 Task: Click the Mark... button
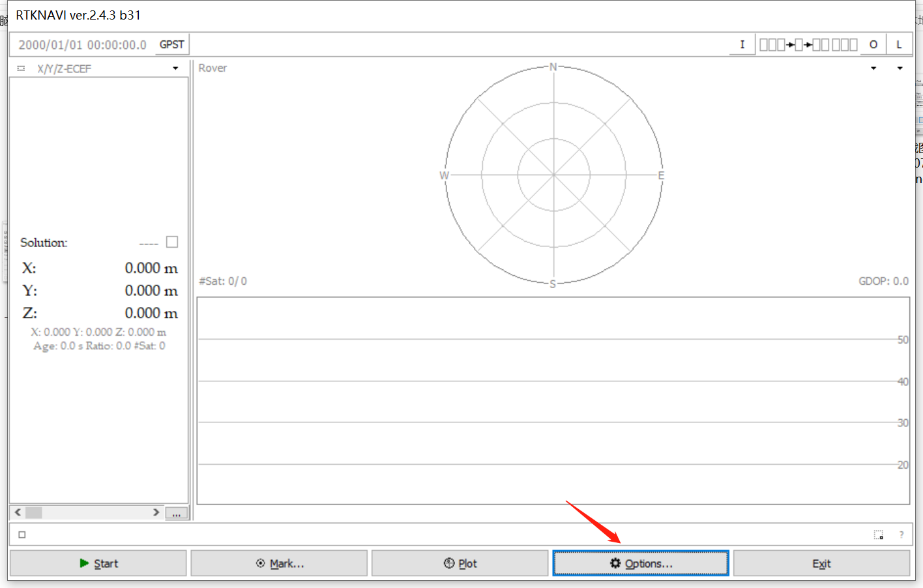coord(279,563)
